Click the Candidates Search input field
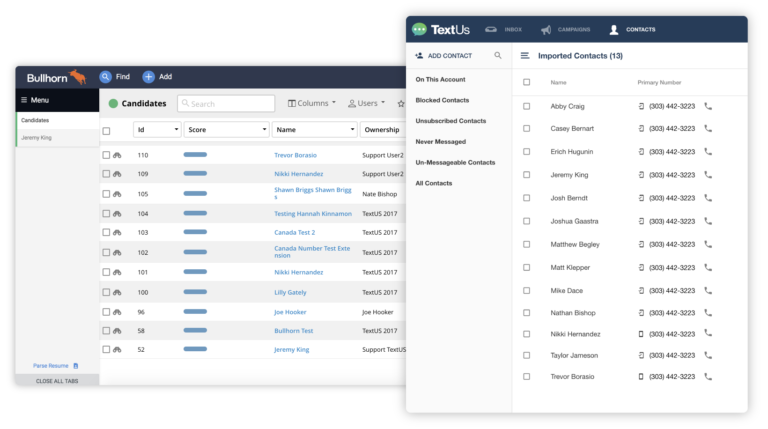Image resolution: width=768 pixels, height=429 pixels. [x=226, y=104]
